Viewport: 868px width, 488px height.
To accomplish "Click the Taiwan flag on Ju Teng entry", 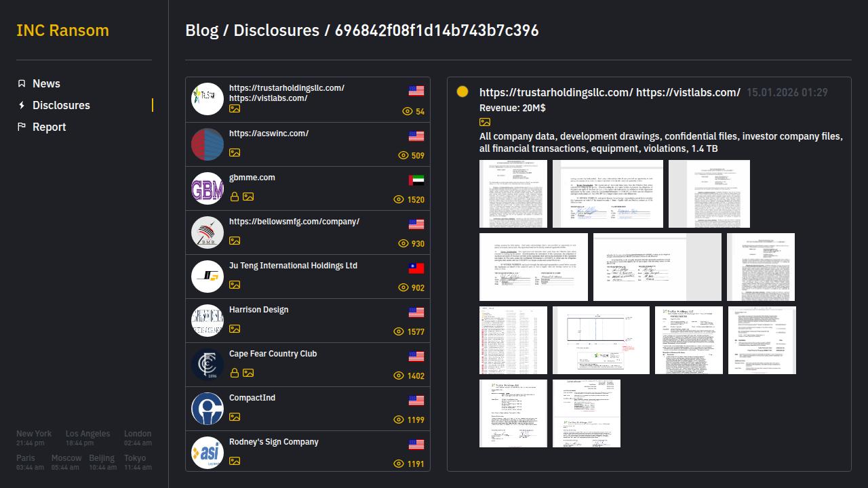I will pyautogui.click(x=416, y=268).
